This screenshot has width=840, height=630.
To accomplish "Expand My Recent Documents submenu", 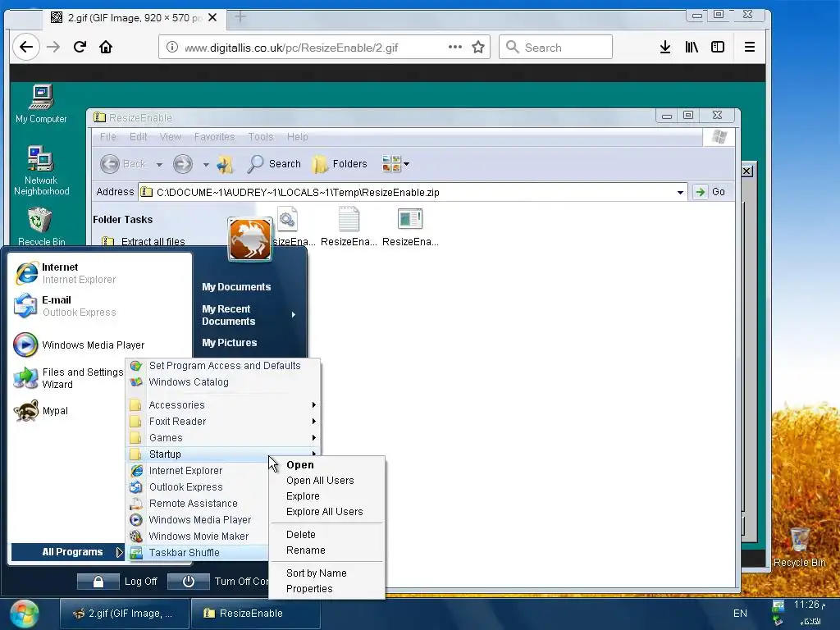I will (x=249, y=315).
